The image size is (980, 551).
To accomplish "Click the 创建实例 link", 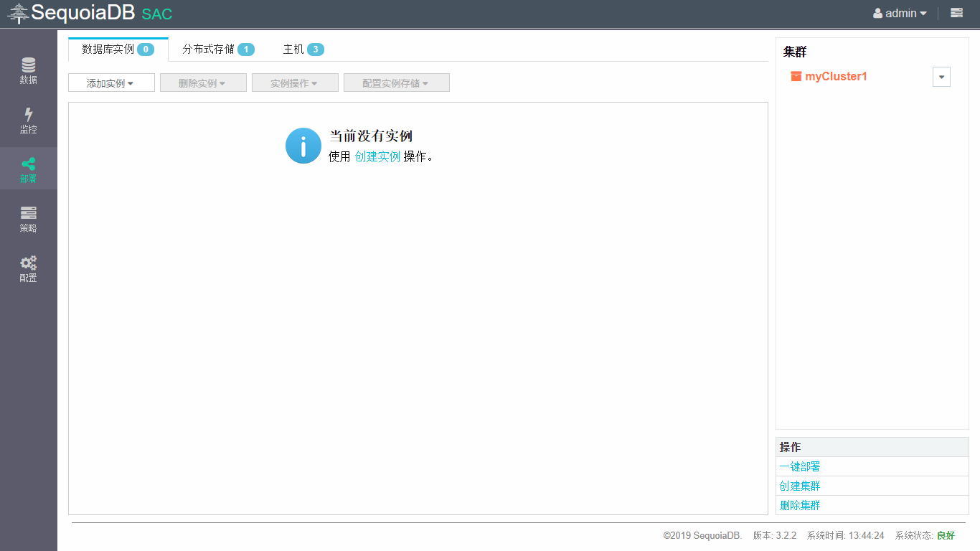I will pyautogui.click(x=377, y=156).
